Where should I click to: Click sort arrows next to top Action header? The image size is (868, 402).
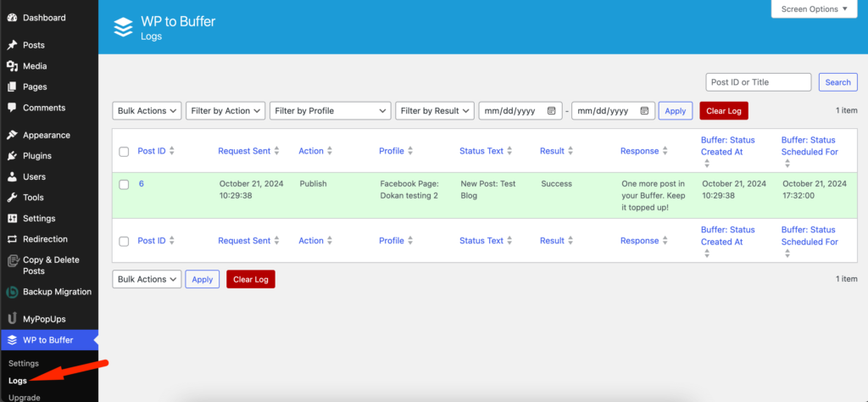(x=330, y=151)
